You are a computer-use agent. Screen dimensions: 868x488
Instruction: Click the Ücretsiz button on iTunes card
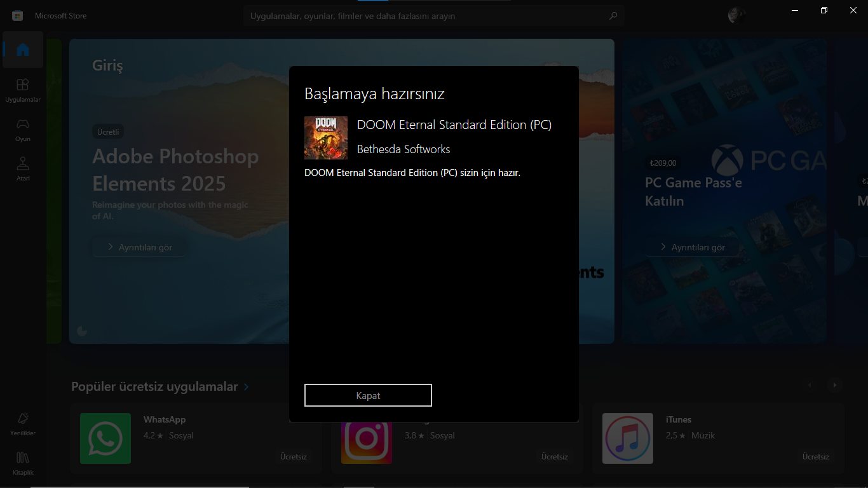click(x=816, y=457)
